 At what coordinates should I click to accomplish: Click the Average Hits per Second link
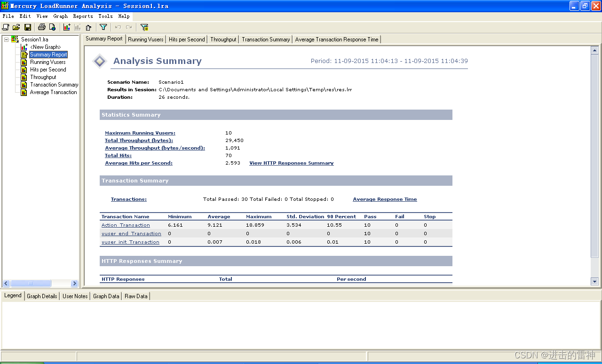[139, 163]
